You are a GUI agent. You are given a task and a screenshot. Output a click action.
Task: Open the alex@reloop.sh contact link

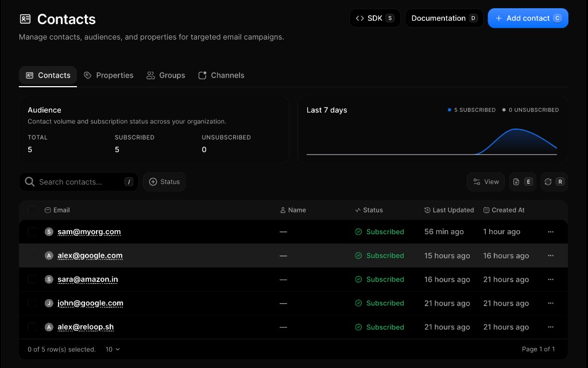(86, 327)
